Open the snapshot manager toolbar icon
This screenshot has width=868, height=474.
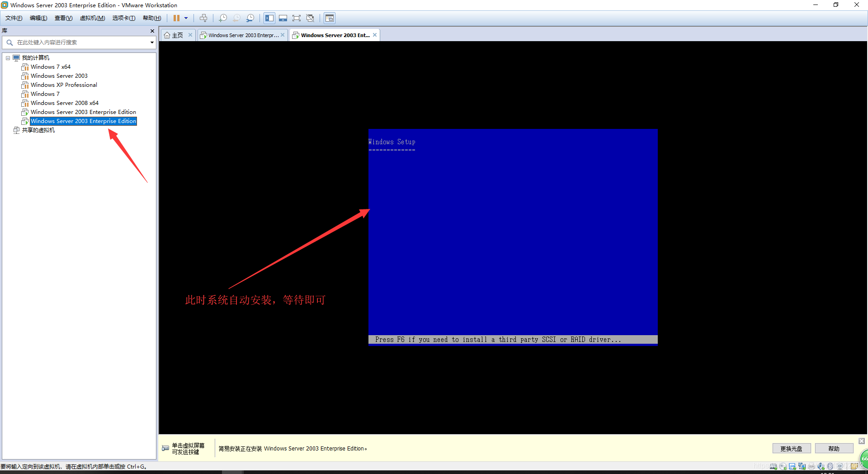[x=250, y=18]
